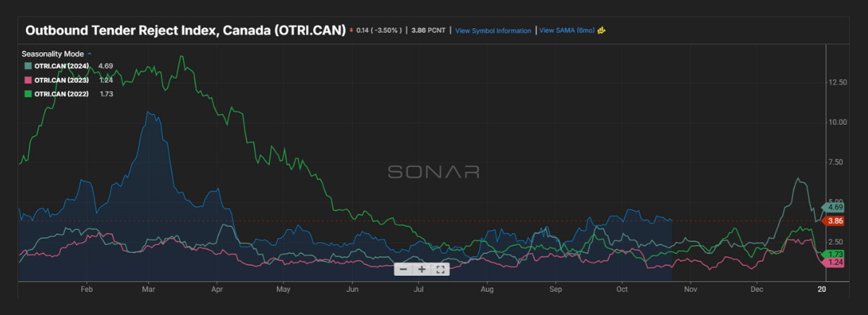868x315 pixels.
Task: Collapse the Seasonality Mode legend chevron
Action: tap(90, 54)
